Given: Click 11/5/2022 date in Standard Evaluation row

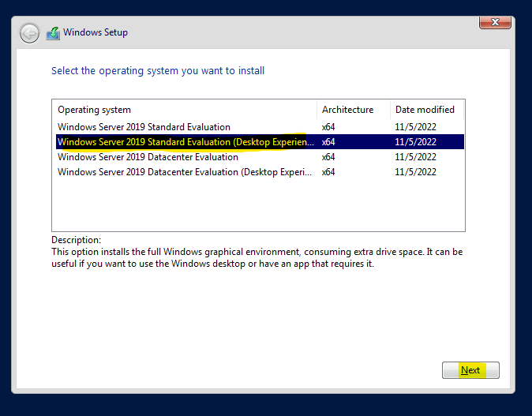Looking at the screenshot, I should (415, 127).
